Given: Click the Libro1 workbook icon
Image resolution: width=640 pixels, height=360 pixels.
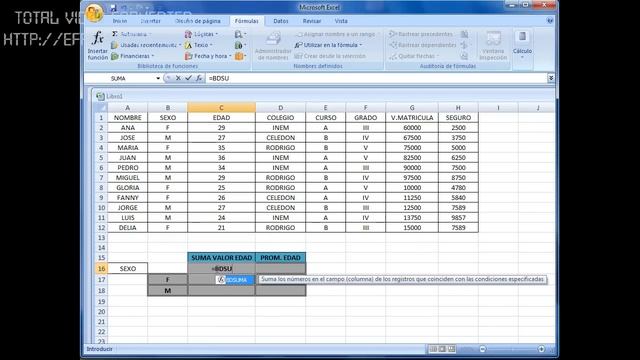Looking at the screenshot, I should coord(100,96).
